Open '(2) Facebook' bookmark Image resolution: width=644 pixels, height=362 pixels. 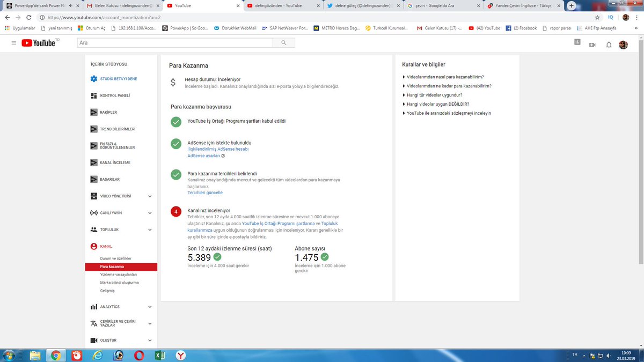[x=521, y=28]
